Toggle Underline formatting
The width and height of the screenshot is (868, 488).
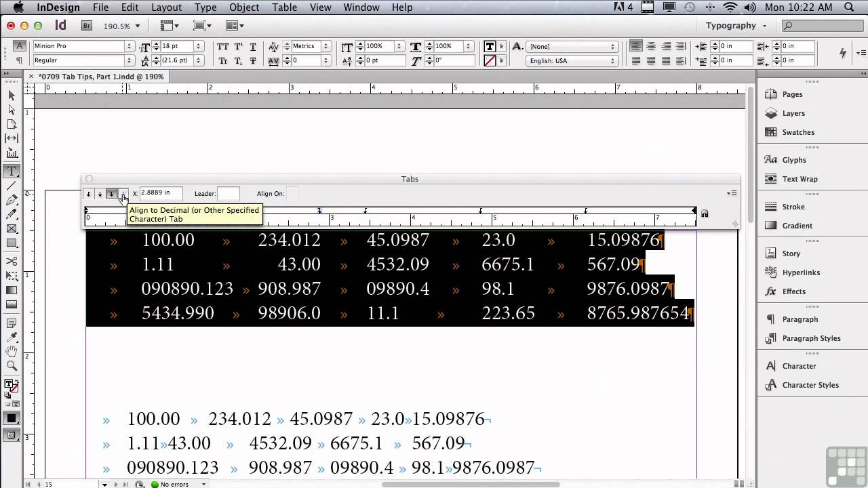coord(253,46)
